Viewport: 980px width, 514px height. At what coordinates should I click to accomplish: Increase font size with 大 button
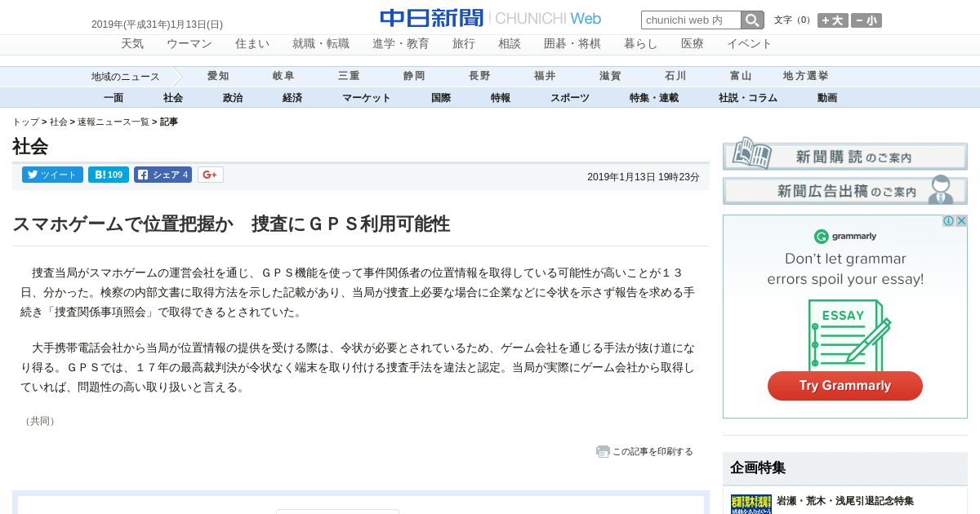832,20
